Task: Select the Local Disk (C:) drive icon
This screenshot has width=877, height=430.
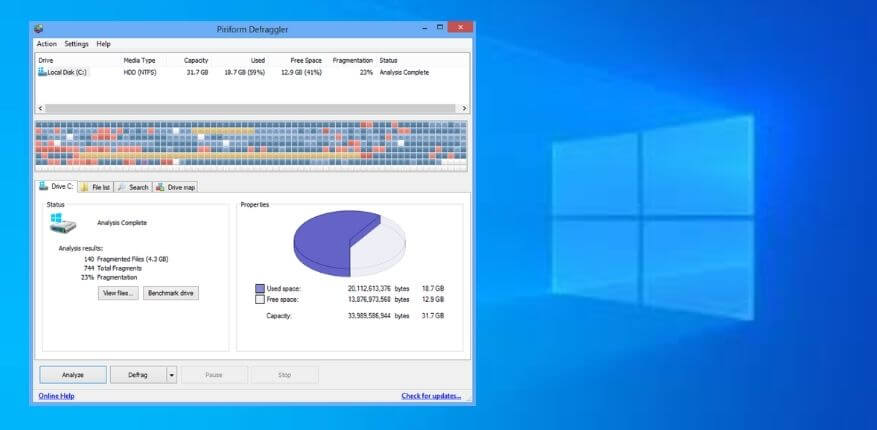Action: (42, 72)
